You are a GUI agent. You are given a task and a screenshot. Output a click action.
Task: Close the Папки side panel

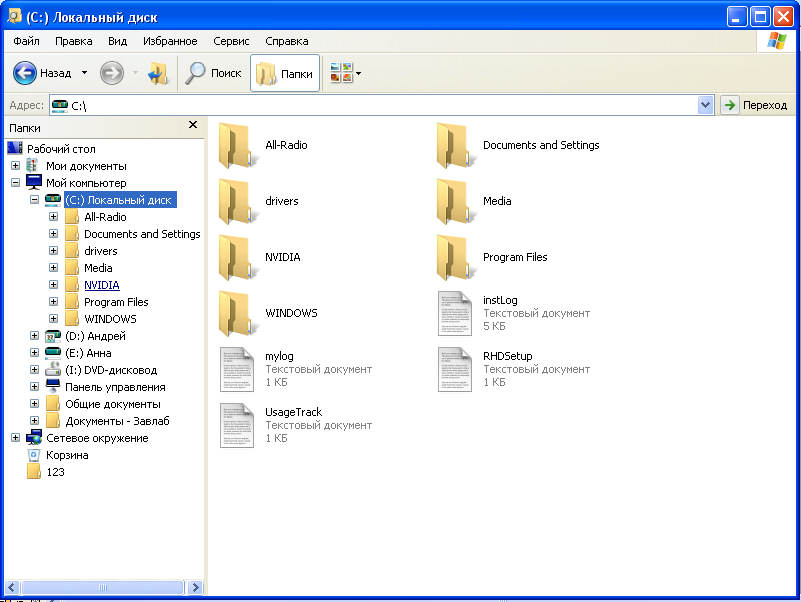coord(193,125)
